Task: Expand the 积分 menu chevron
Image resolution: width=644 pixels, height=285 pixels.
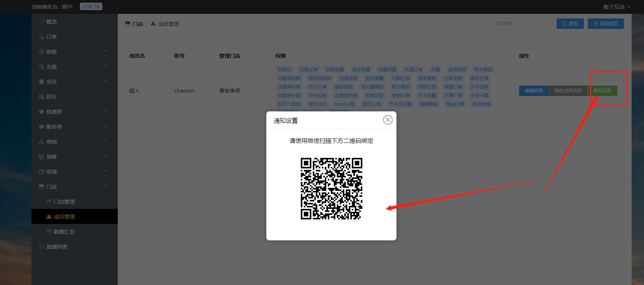Action: click(x=106, y=96)
